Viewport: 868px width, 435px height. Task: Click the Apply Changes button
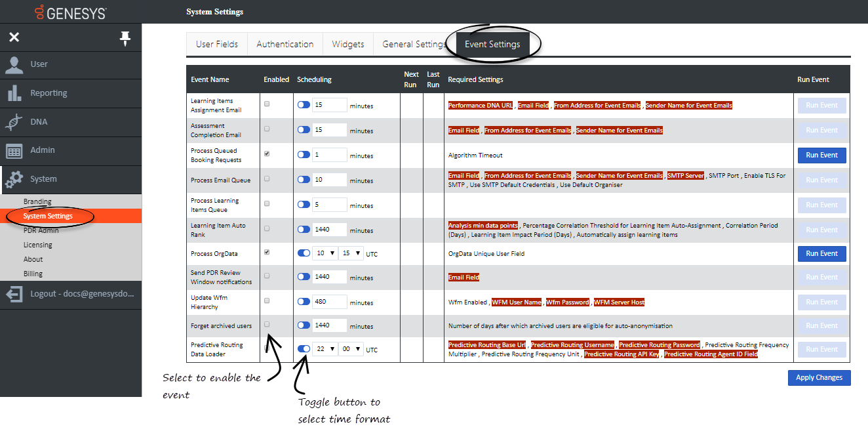pos(819,378)
